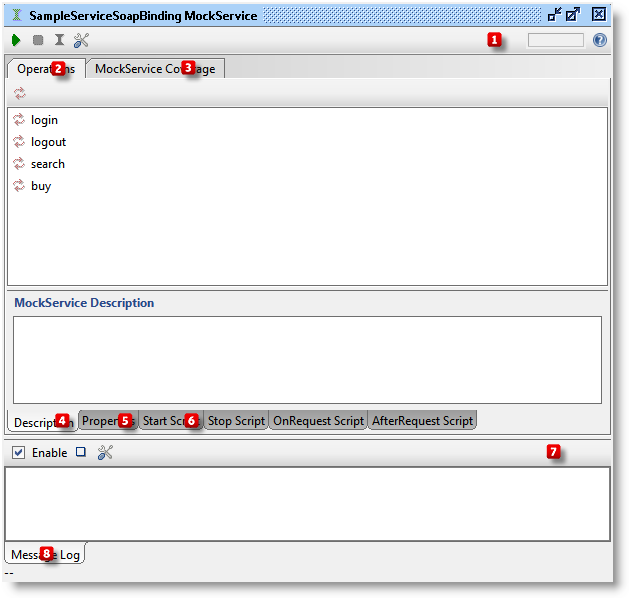Open the Properties tab
The image size is (629, 598).
(108, 420)
